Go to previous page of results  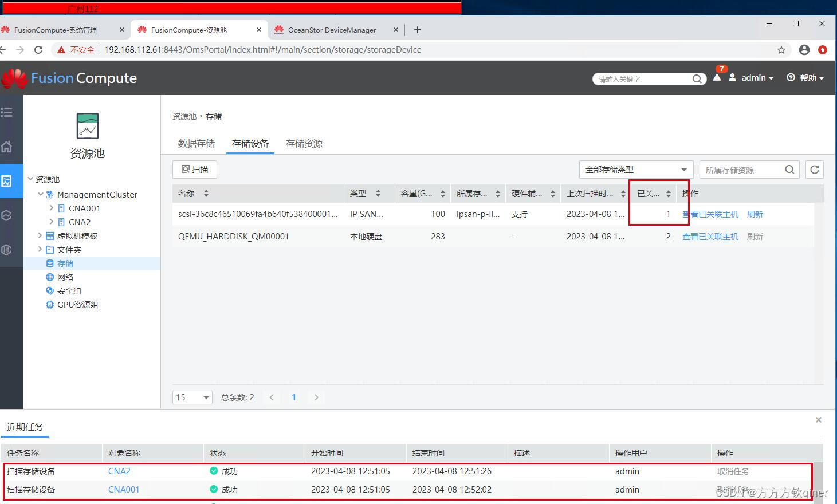click(x=272, y=397)
